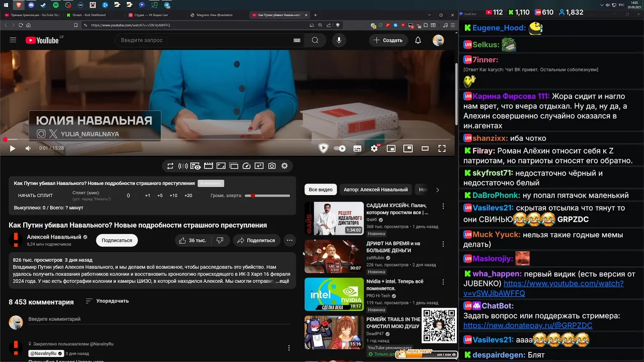Click the gray copy button beside the title
The image size is (644, 362).
tap(211, 184)
